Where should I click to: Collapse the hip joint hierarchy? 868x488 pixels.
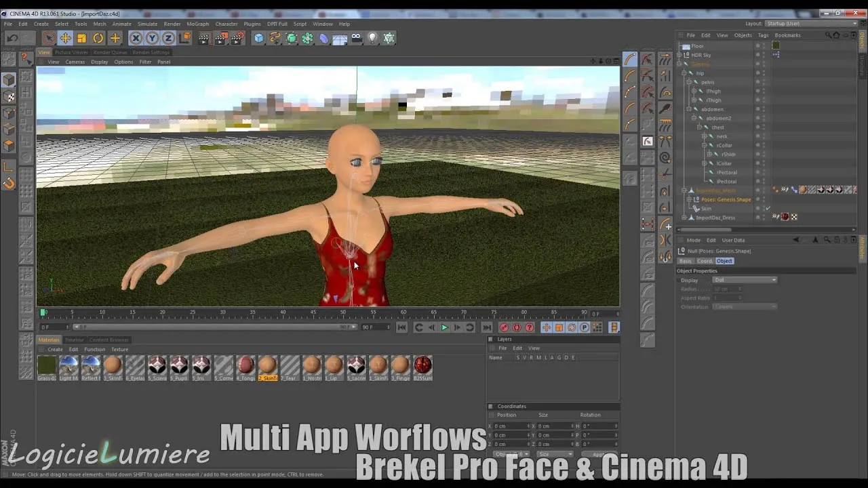tap(684, 73)
